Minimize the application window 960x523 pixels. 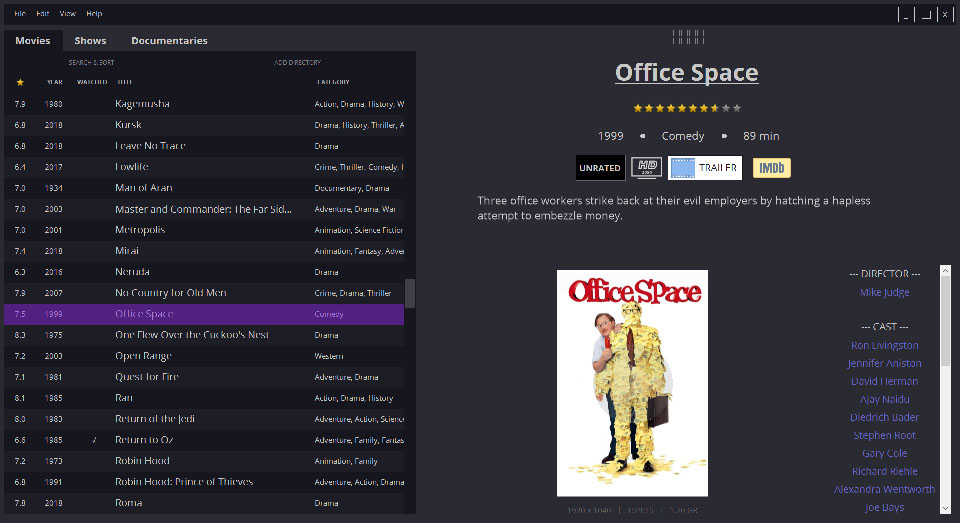click(x=906, y=15)
